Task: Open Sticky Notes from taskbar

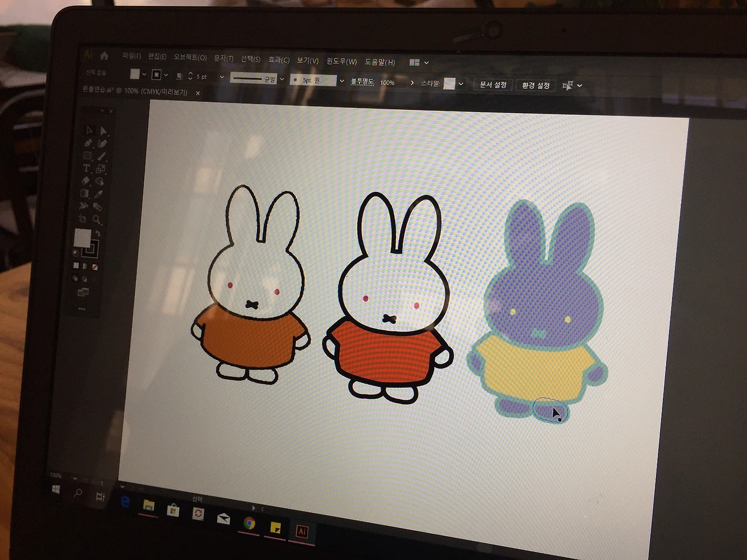Action: click(275, 527)
